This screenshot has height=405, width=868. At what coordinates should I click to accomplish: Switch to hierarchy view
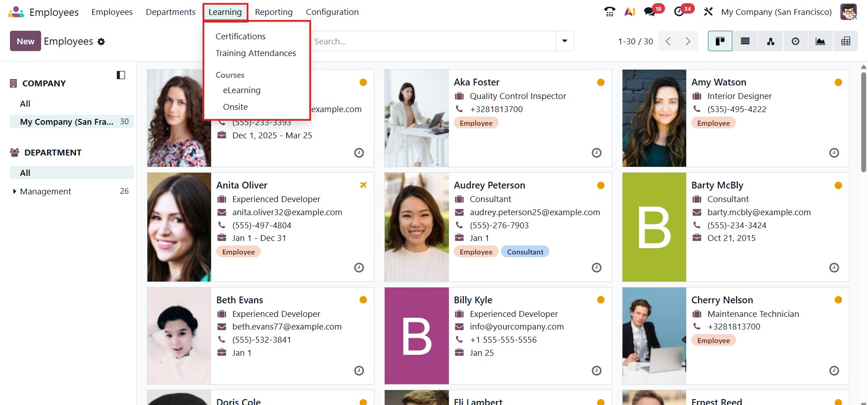(770, 42)
